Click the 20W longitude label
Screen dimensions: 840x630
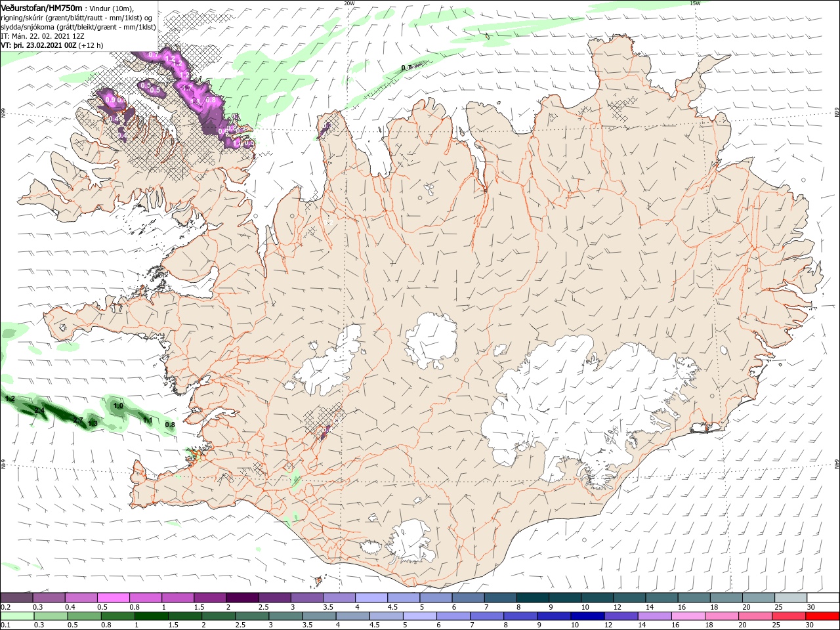(x=349, y=3)
